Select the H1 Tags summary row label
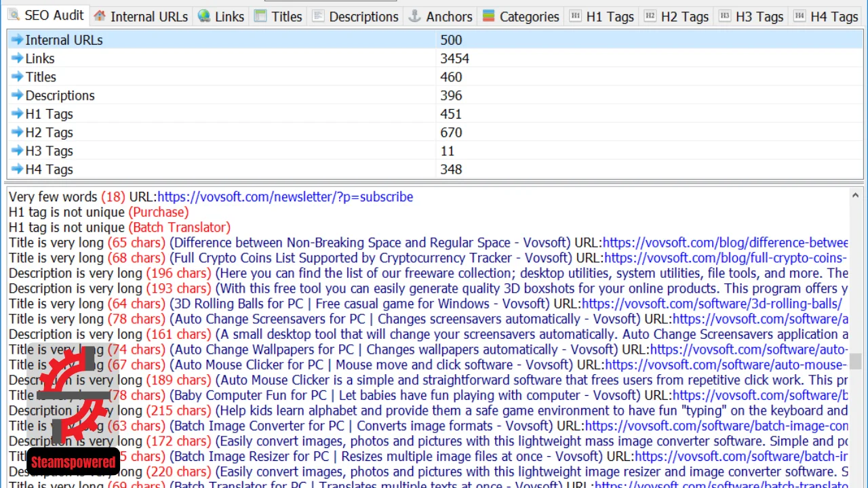This screenshot has width=868, height=488. (x=49, y=114)
